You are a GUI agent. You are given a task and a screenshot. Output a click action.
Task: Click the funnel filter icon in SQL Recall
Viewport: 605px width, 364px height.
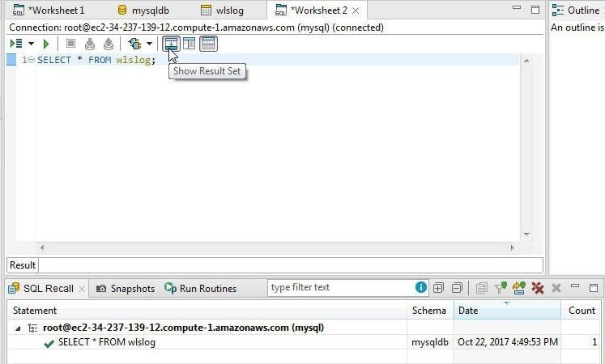point(501,288)
